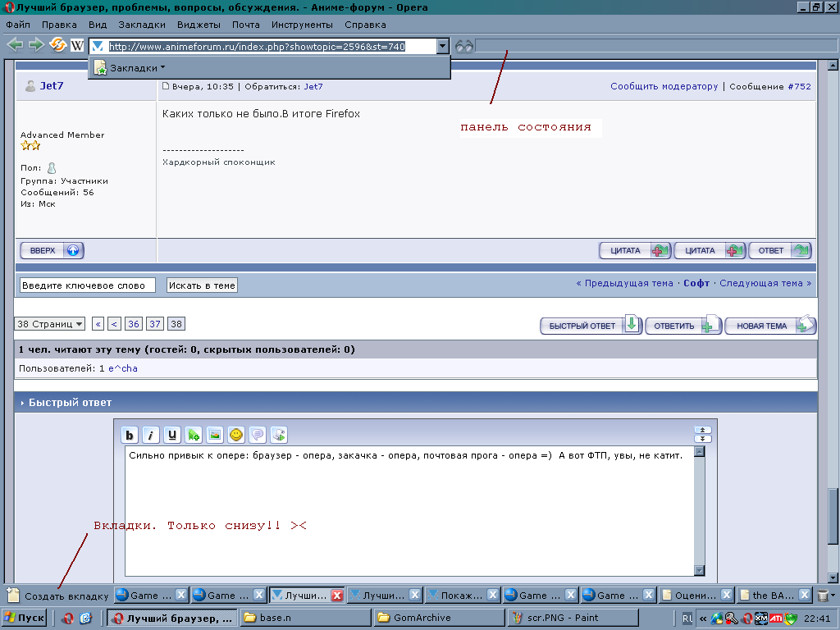Click the Reload page icon

58,45
